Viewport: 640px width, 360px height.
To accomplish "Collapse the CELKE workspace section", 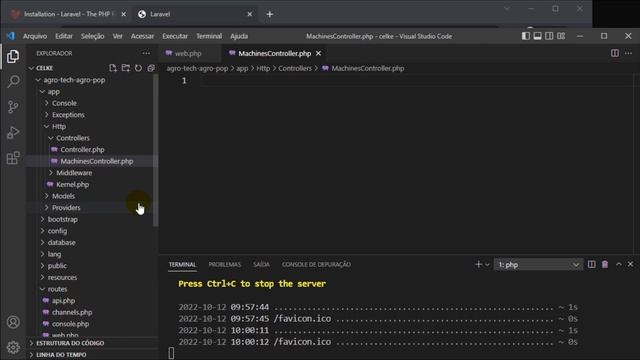I will pos(31,68).
